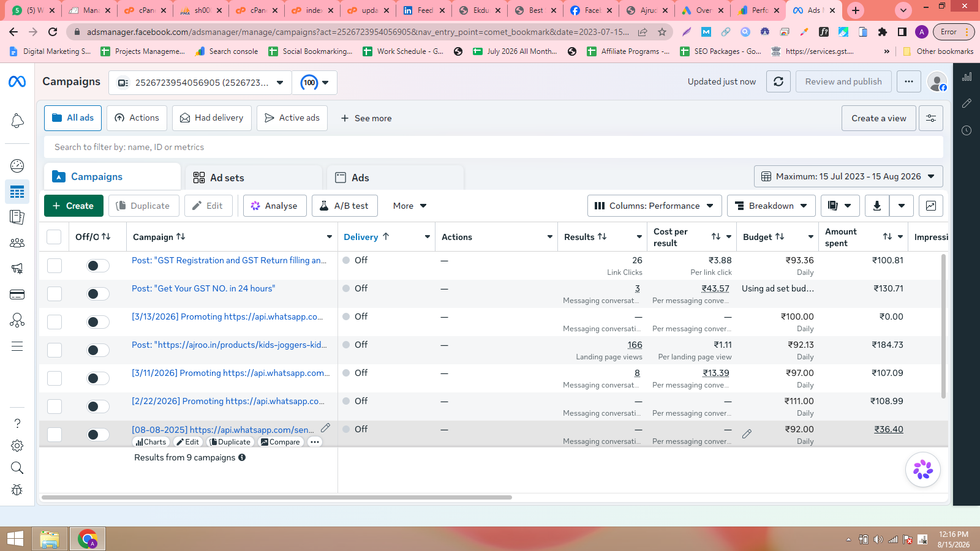Click Analyse button
980x551 pixels.
coord(274,206)
